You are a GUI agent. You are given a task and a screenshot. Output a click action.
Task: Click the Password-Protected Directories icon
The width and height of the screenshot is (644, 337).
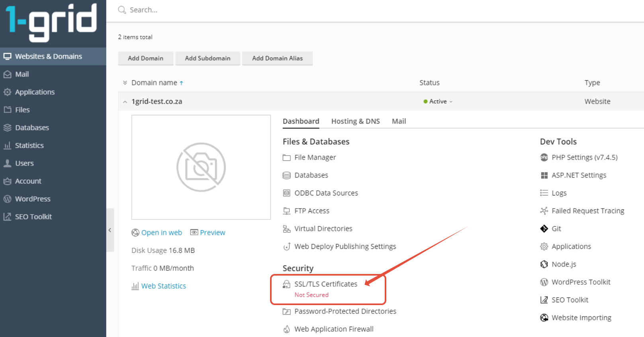[x=287, y=311]
